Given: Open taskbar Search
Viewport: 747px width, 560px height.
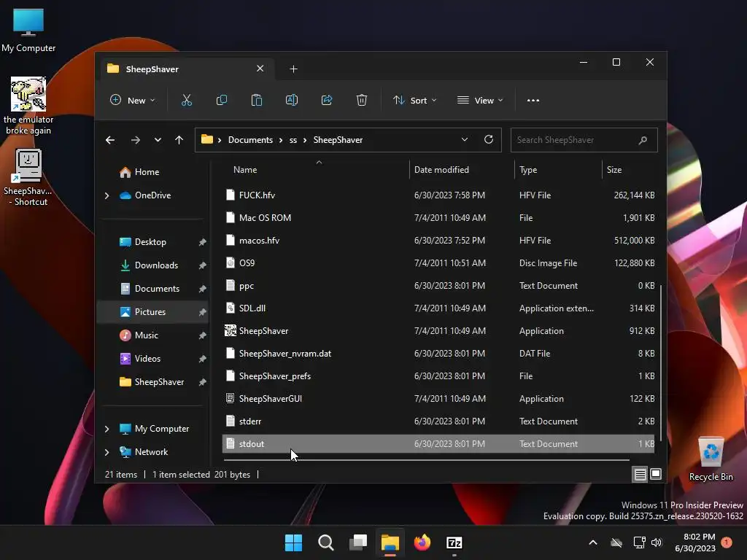Looking at the screenshot, I should point(326,542).
